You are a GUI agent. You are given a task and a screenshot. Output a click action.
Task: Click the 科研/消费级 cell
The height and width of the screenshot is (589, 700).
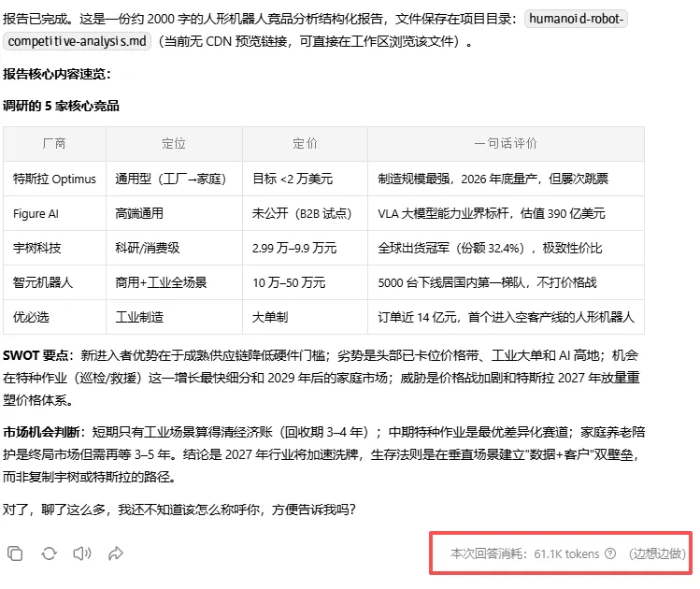(174, 248)
